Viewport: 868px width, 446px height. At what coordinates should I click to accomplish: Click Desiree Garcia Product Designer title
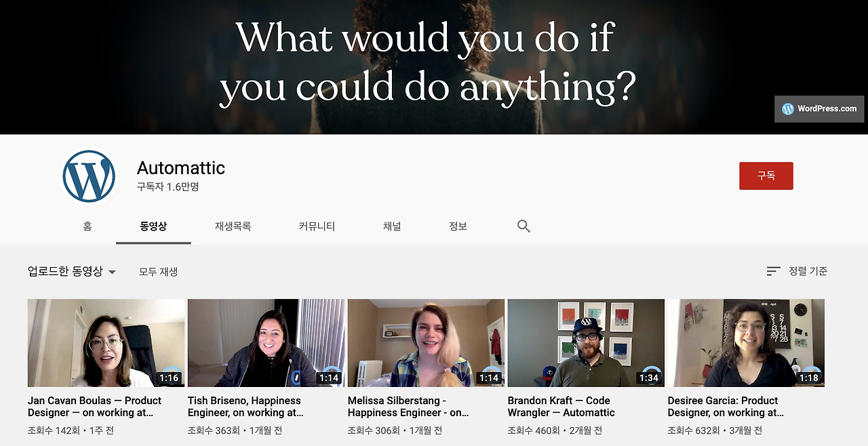pyautogui.click(x=726, y=407)
